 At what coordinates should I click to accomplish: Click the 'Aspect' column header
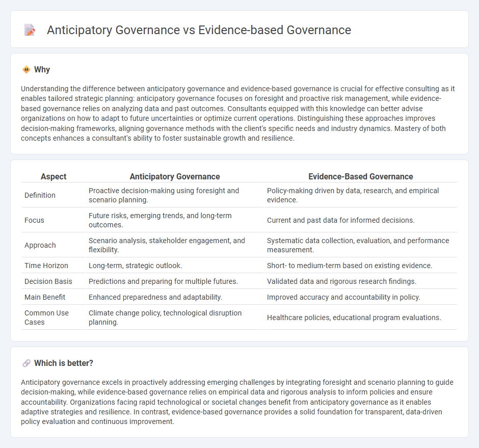click(54, 177)
